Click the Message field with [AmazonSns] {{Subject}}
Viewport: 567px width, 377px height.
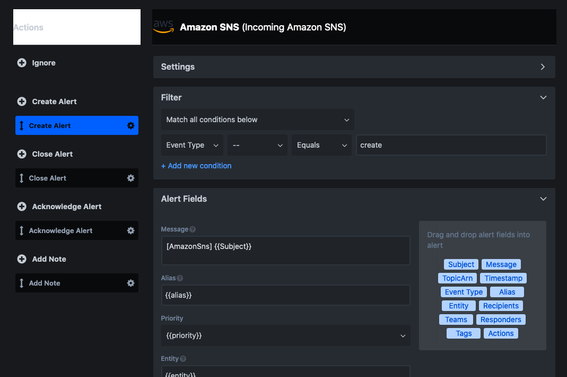click(x=286, y=250)
